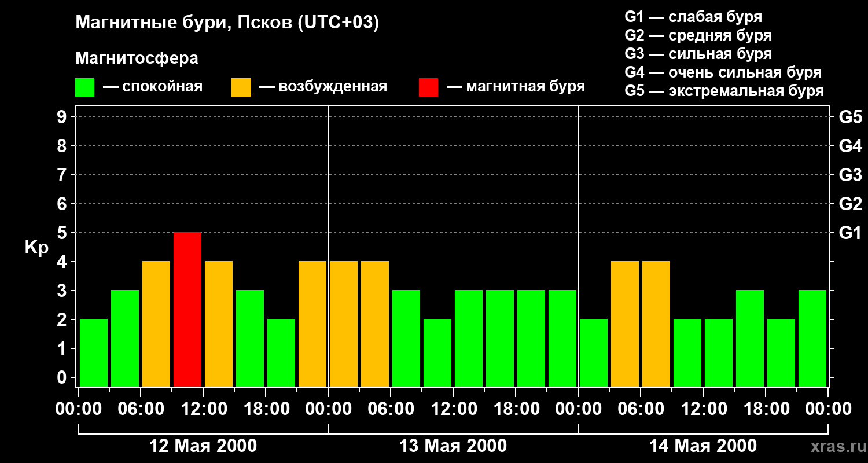868x463 pixels.
Task: Select the red 'магнитная буря' legend swatch
Action: click(428, 87)
